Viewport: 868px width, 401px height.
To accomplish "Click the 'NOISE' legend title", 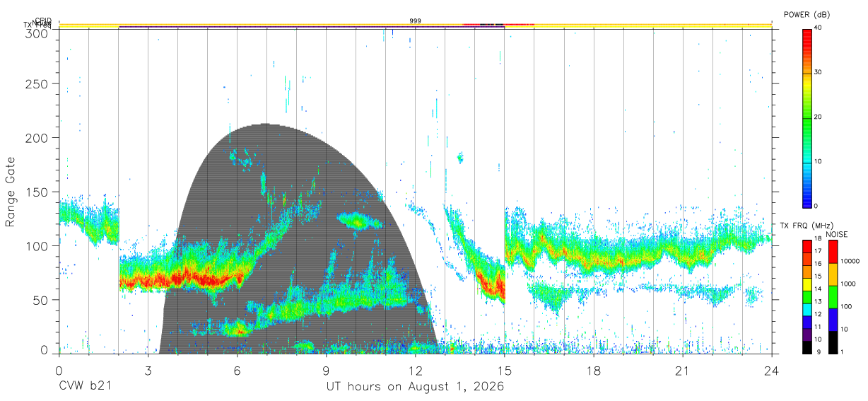I will [835, 234].
